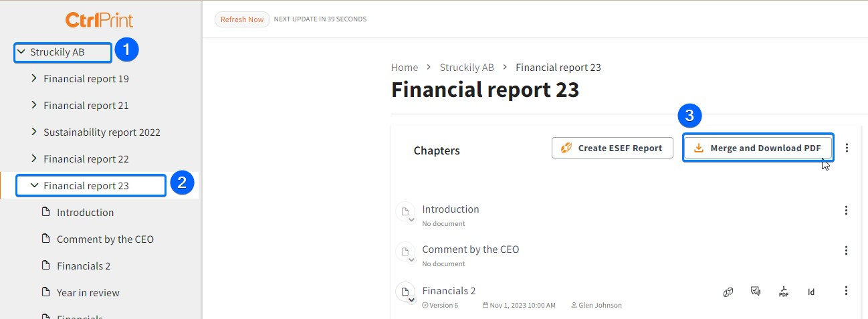This screenshot has height=319, width=868.
Task: Open the PDF icon for Financials 2
Action: (783, 292)
